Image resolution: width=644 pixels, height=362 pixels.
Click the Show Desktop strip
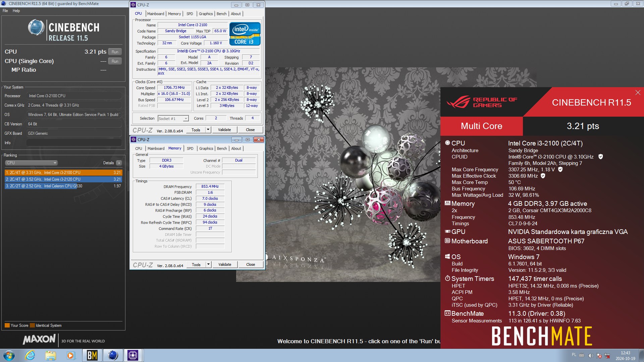[x=641, y=355]
